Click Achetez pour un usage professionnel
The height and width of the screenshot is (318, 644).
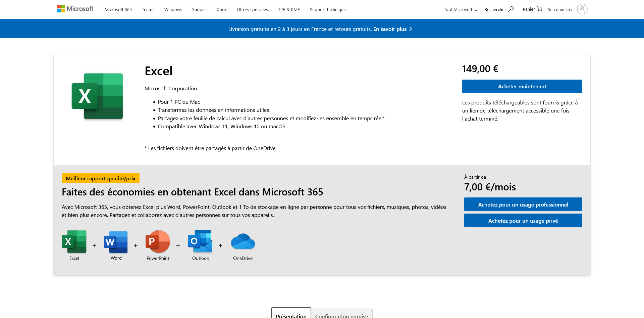point(523,204)
